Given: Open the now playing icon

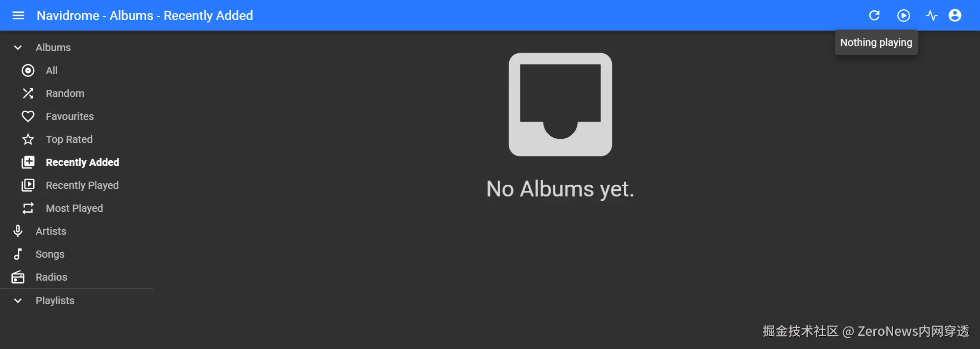Looking at the screenshot, I should pos(903,15).
